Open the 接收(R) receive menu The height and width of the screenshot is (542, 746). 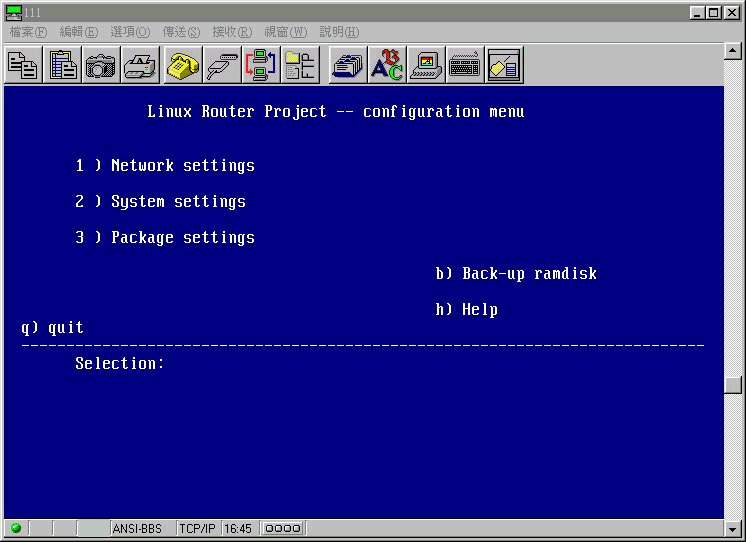coord(232,32)
